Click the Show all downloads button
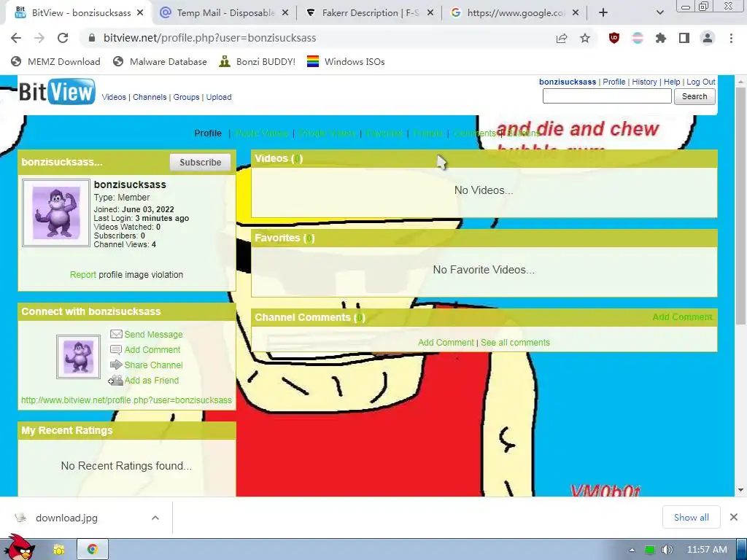Image resolution: width=747 pixels, height=560 pixels. (692, 517)
